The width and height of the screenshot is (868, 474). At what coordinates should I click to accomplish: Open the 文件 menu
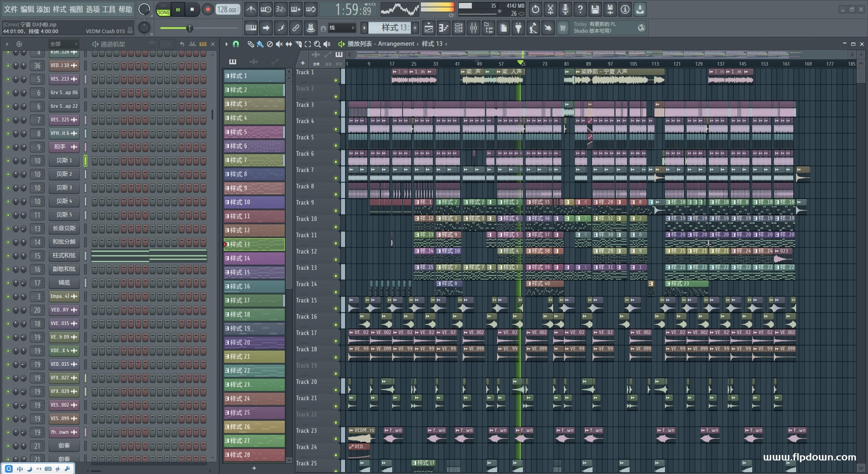[10, 9]
